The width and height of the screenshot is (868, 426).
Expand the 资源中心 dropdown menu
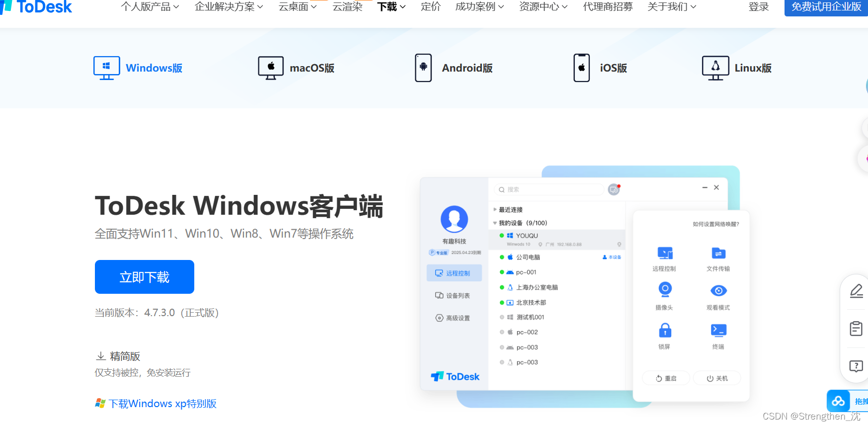(x=544, y=7)
